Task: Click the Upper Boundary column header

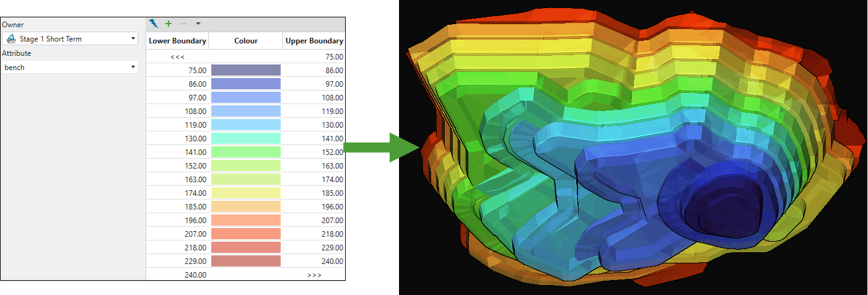Action: [314, 41]
